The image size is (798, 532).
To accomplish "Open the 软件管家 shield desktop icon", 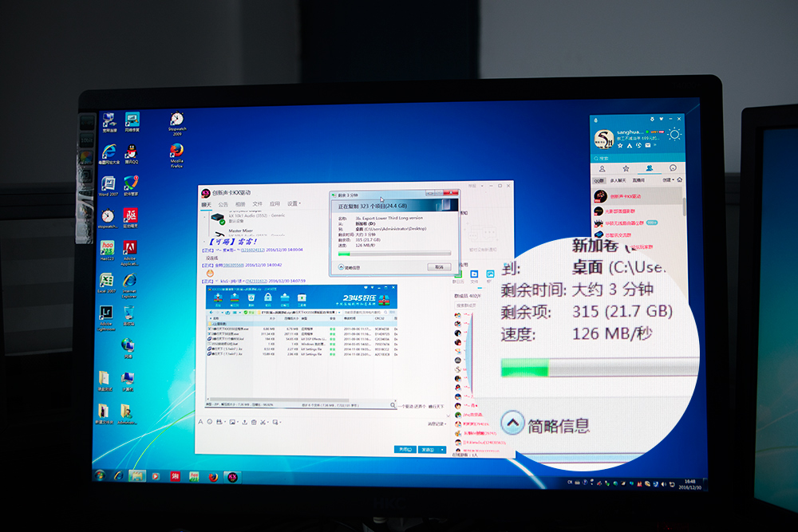I will 131,186.
